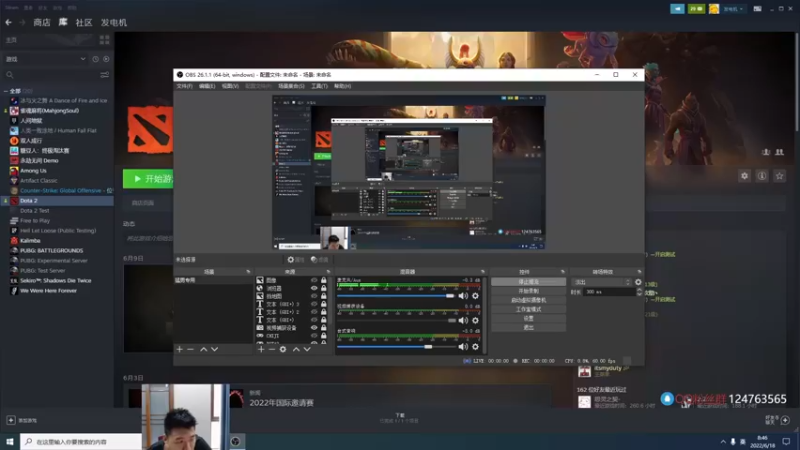
Task: Open Steam 游戏 library filter dropdown
Action: click(45, 59)
